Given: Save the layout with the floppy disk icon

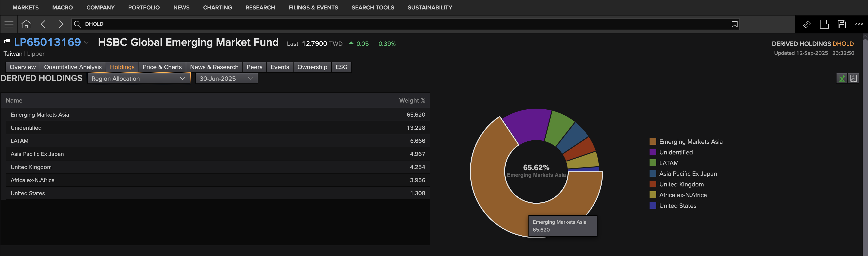Looking at the screenshot, I should [842, 24].
